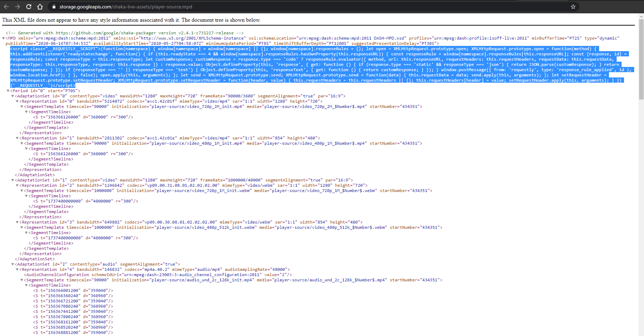The image size is (644, 336).
Task: Collapse SegmentTemplate under Representation id="1"
Action: (x=22, y=143)
